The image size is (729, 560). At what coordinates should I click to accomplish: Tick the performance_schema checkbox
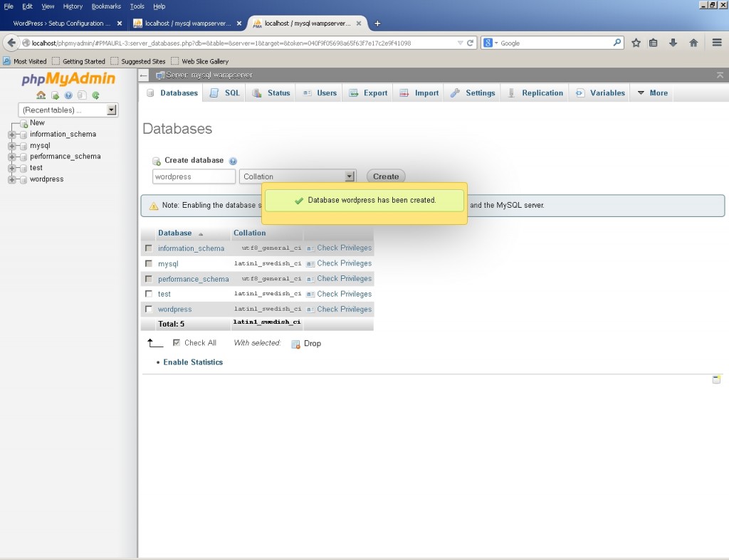click(x=148, y=279)
